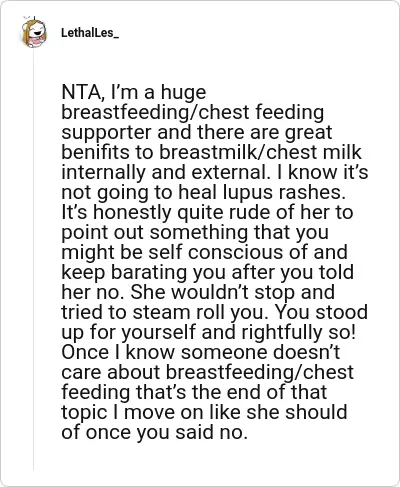Click the word "huge" in first line
400x487 pixels.
(x=183, y=92)
